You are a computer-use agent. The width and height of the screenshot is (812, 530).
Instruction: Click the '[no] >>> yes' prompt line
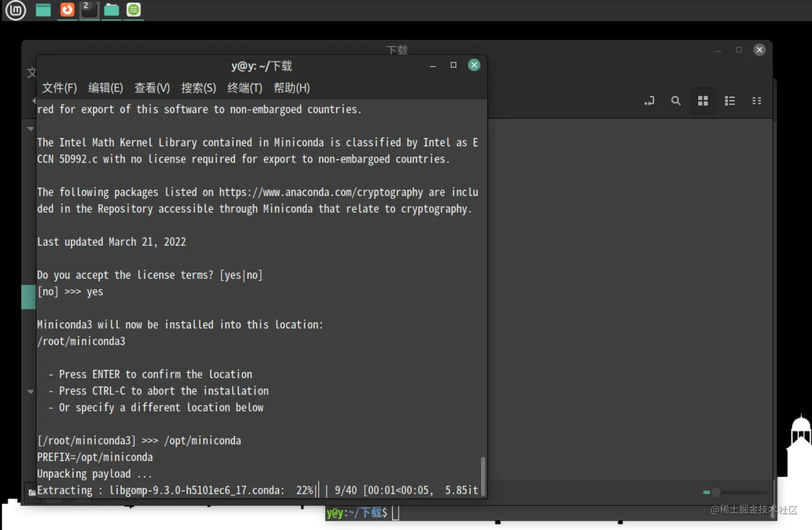tap(70, 292)
